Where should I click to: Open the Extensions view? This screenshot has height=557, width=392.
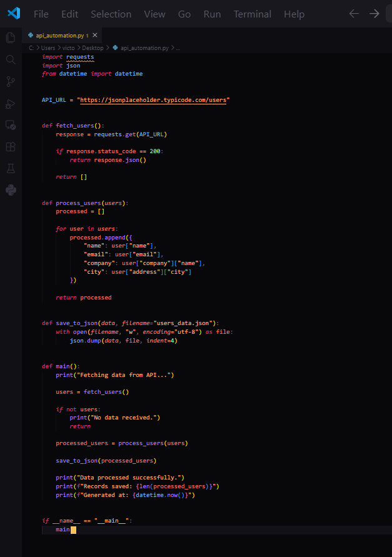point(11,147)
